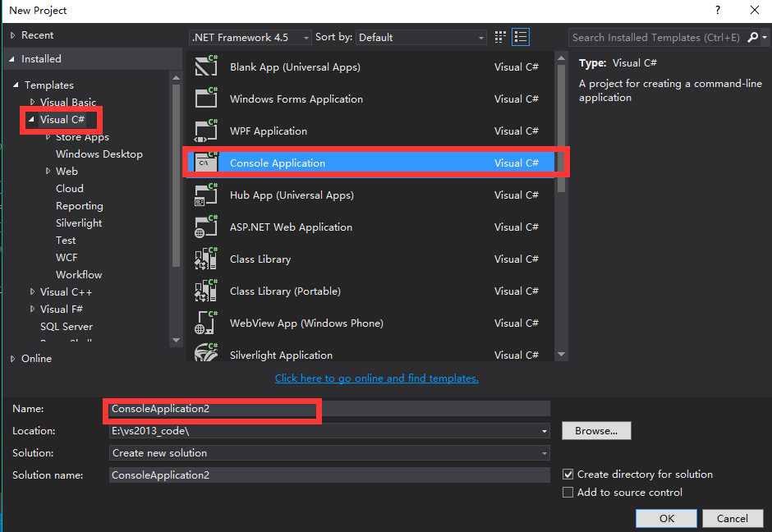Expand the Visual C++ node
The width and height of the screenshot is (772, 532).
(33, 291)
